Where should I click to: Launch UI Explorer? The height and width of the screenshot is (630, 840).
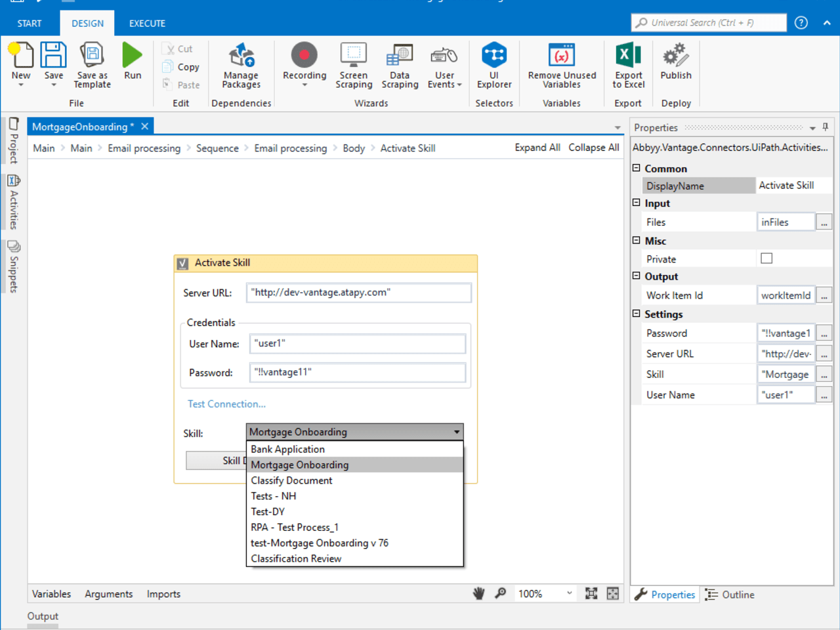tap(494, 64)
